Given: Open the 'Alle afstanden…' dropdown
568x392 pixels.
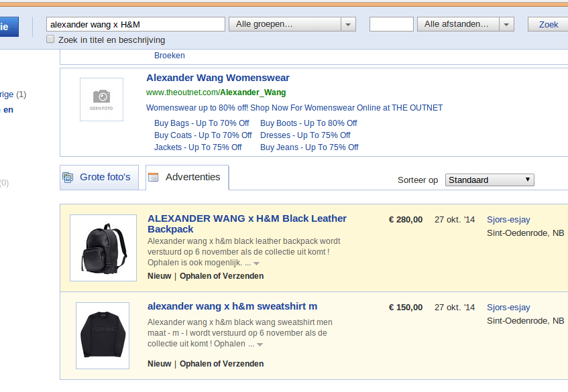Looking at the screenshot, I should pyautogui.click(x=465, y=24).
